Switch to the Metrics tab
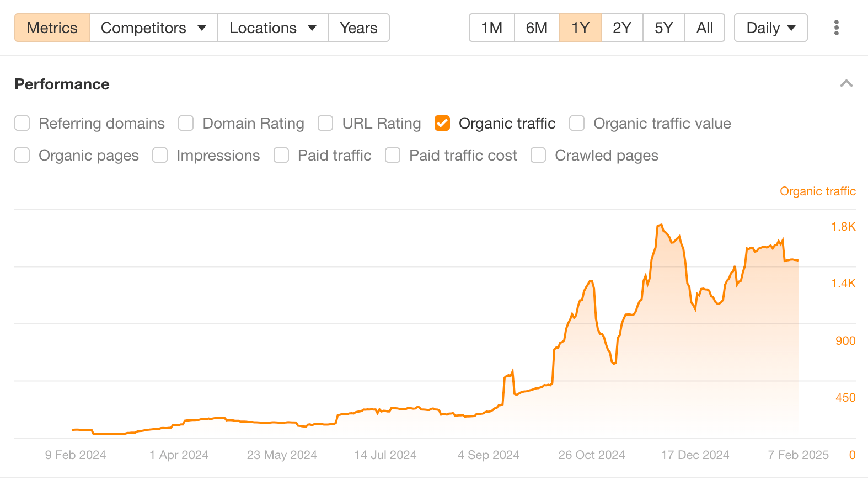This screenshot has height=480, width=868. point(52,28)
